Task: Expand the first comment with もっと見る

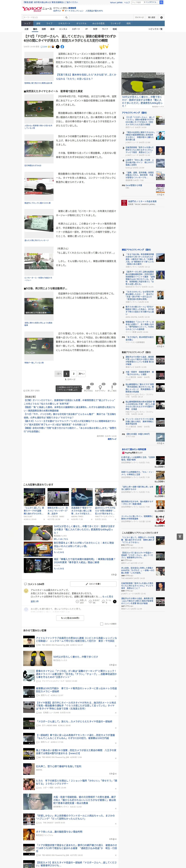Action: click(x=108, y=596)
